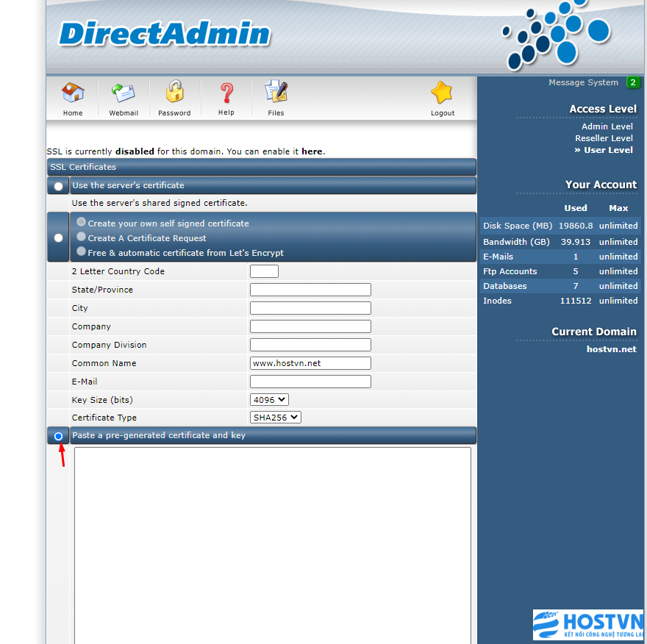Open the Files icon

276,91
